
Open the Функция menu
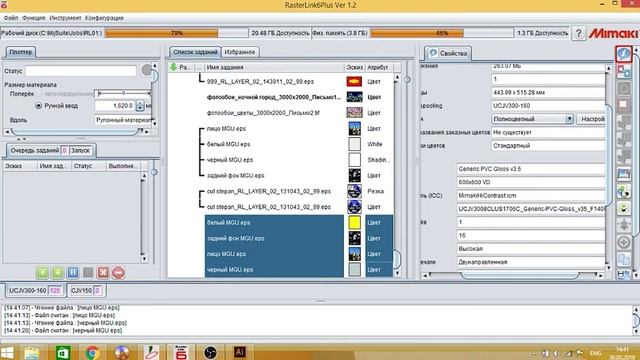[x=33, y=18]
